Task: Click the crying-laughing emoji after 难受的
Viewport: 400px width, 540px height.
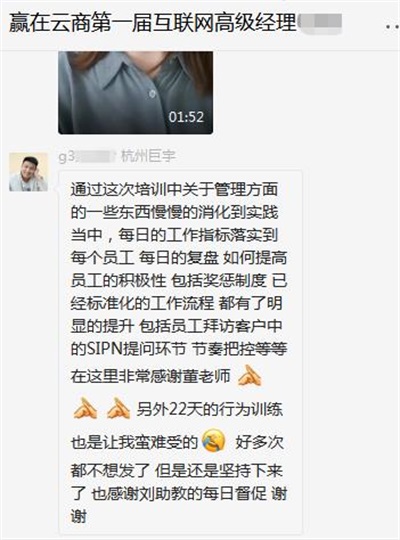Action: [x=214, y=441]
